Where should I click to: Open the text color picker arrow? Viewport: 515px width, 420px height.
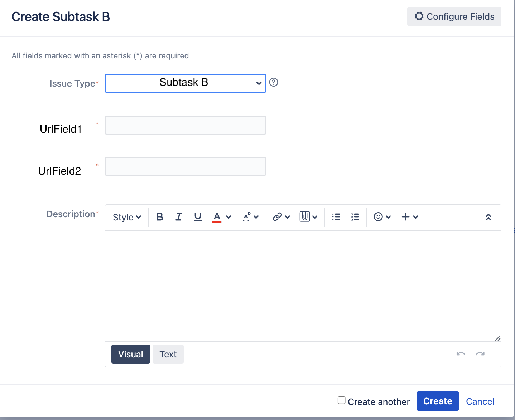click(x=229, y=217)
